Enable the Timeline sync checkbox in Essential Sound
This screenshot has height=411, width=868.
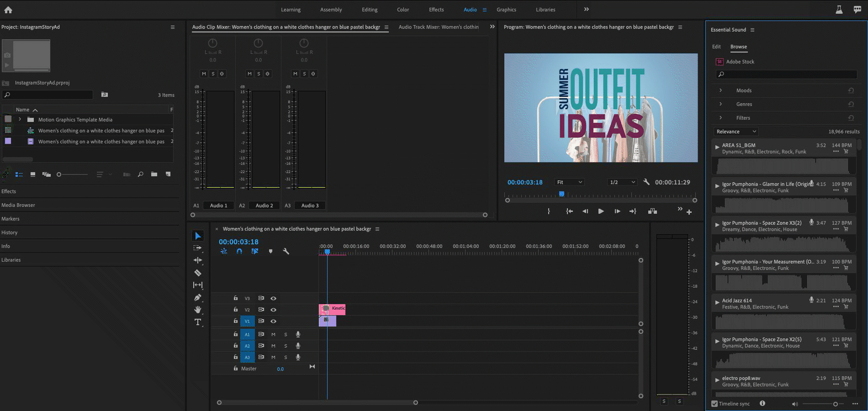click(714, 404)
